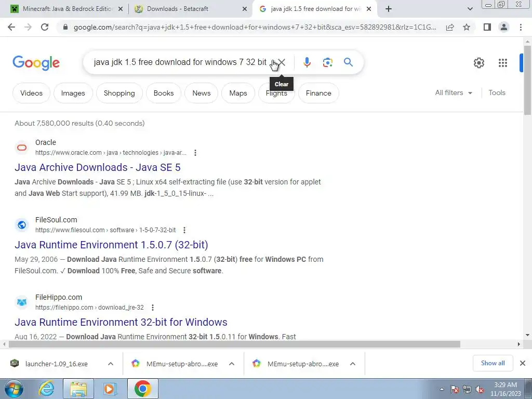
Task: Open more options for Oracle result
Action: (x=195, y=153)
